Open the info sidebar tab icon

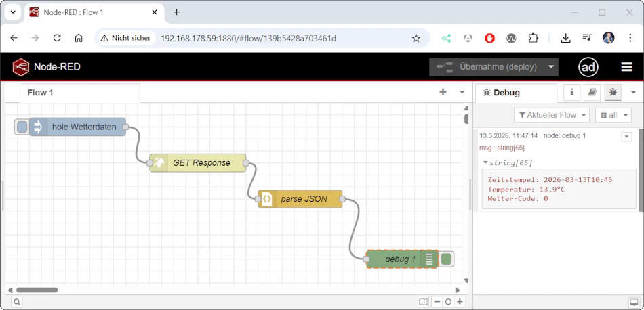click(571, 92)
